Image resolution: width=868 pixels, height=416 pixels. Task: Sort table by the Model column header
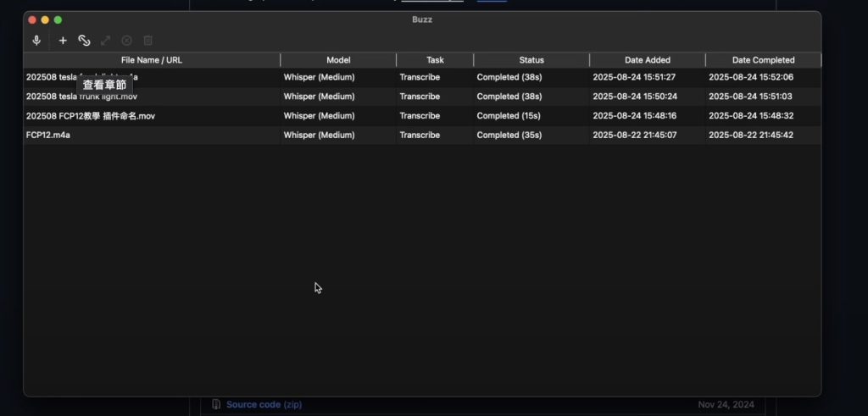click(338, 60)
